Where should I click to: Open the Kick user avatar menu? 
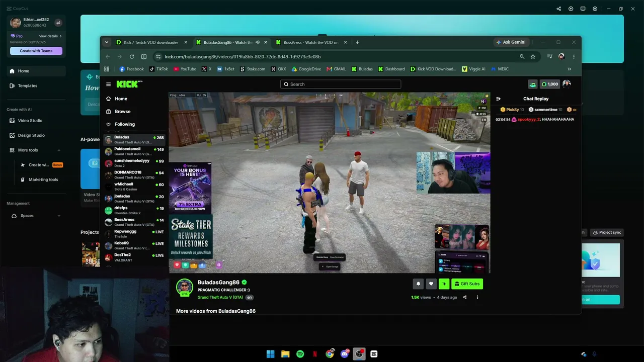point(567,84)
